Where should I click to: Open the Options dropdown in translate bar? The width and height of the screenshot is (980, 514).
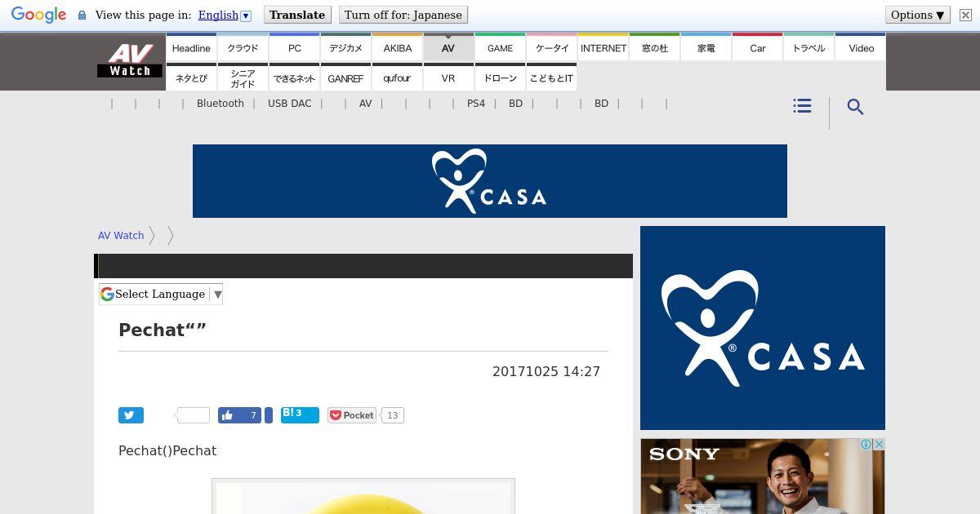click(917, 15)
